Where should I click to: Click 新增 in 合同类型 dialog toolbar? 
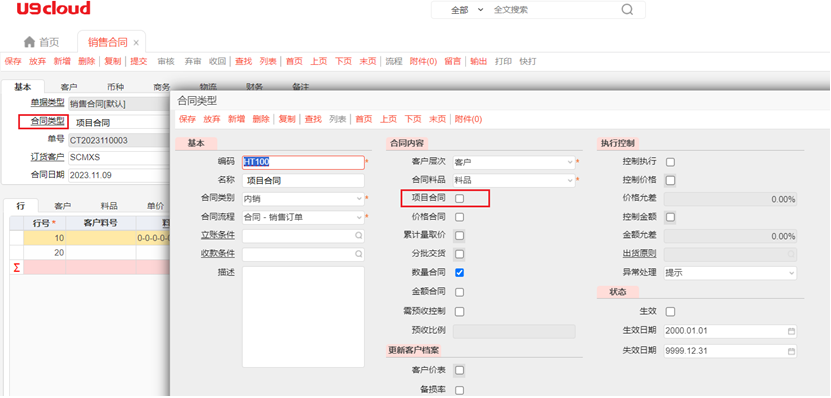point(236,119)
